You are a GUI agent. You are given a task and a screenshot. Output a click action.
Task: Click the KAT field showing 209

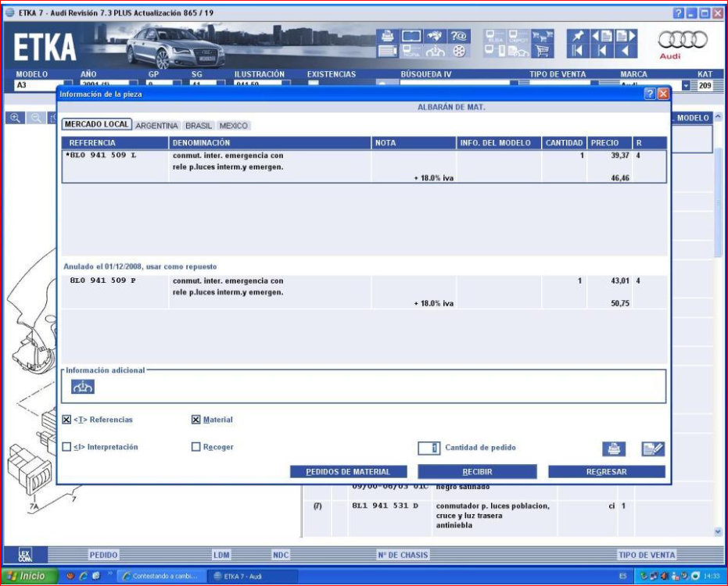pyautogui.click(x=705, y=85)
